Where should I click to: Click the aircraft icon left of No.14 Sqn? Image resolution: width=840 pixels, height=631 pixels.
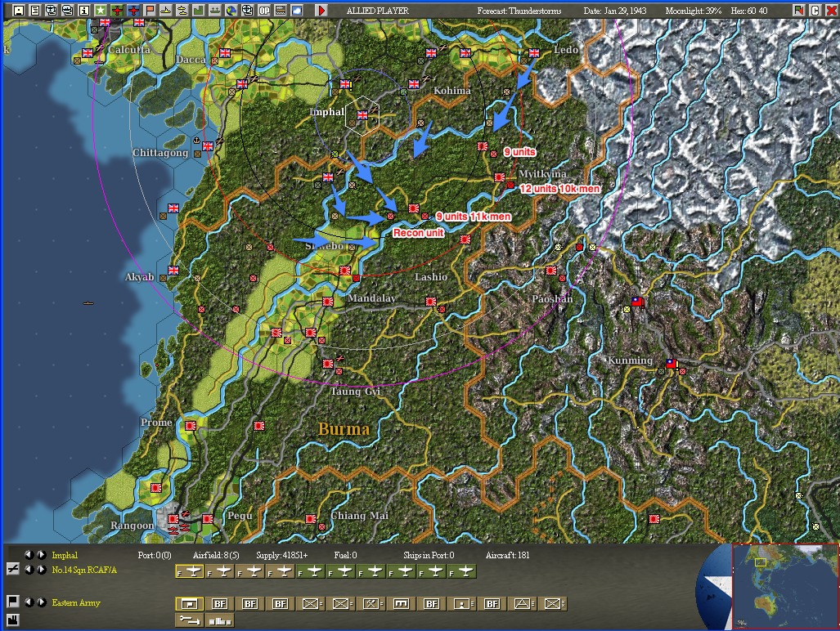[x=13, y=569]
